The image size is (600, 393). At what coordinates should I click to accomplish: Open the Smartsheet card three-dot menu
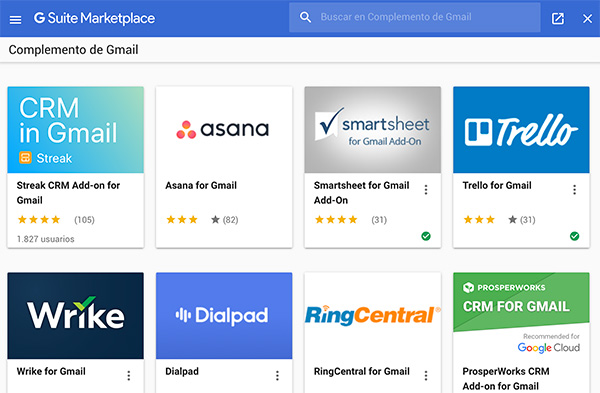[426, 190]
